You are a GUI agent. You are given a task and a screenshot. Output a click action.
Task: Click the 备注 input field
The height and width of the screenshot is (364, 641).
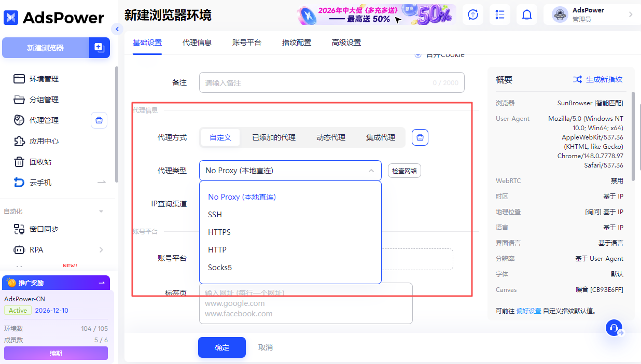[x=332, y=82]
